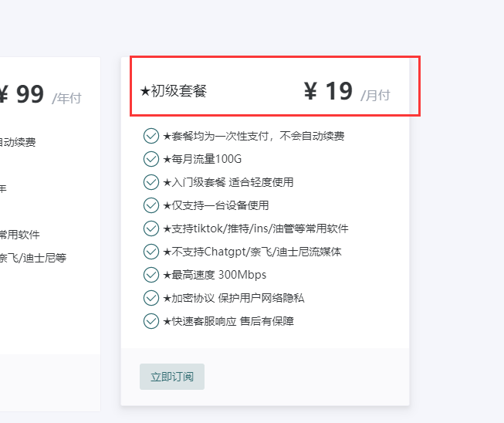
Task: Click check icon beside 套餐均为一次性支付
Action: (x=151, y=137)
